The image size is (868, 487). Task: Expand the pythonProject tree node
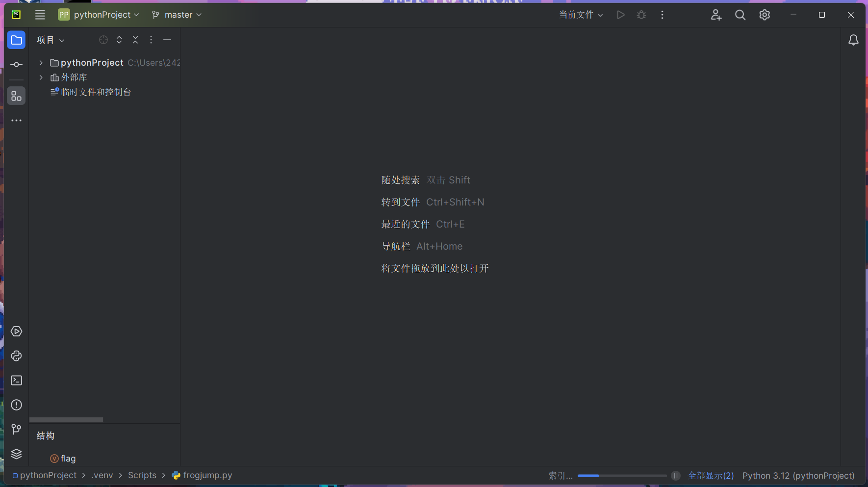(x=41, y=63)
